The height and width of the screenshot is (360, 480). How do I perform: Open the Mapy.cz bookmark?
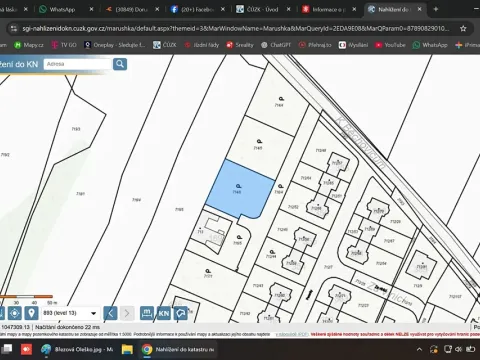(x=29, y=45)
